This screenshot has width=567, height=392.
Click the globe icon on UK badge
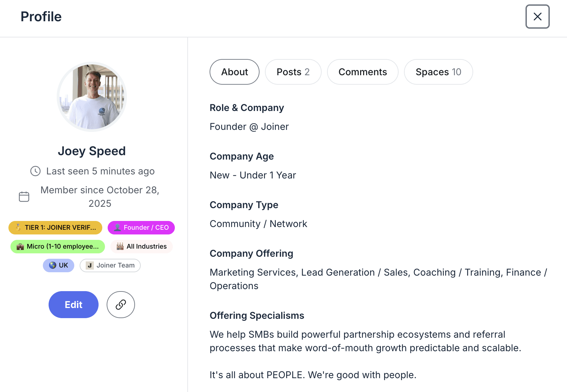(53, 265)
